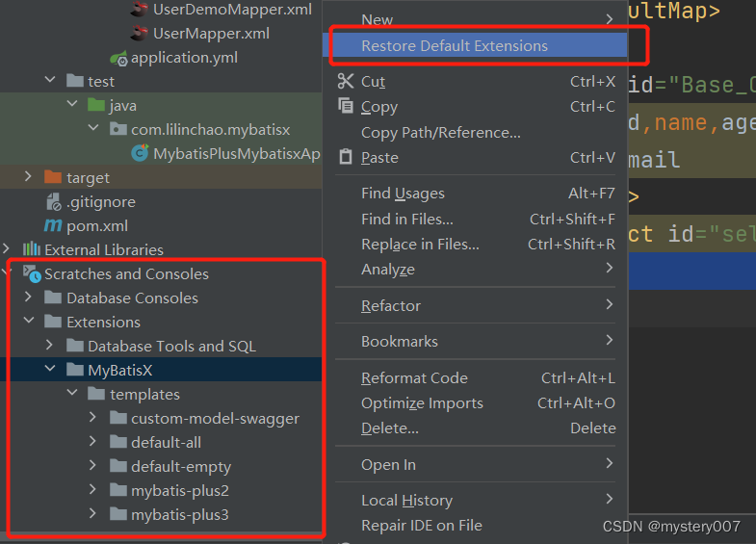
Task: Collapse the Extensions folder node
Action: pyautogui.click(x=29, y=321)
